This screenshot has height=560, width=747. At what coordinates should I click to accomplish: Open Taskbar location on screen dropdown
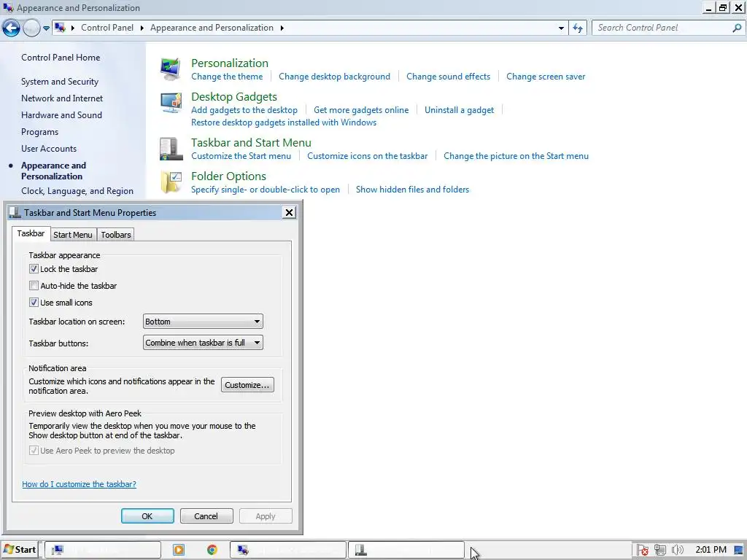tap(203, 322)
